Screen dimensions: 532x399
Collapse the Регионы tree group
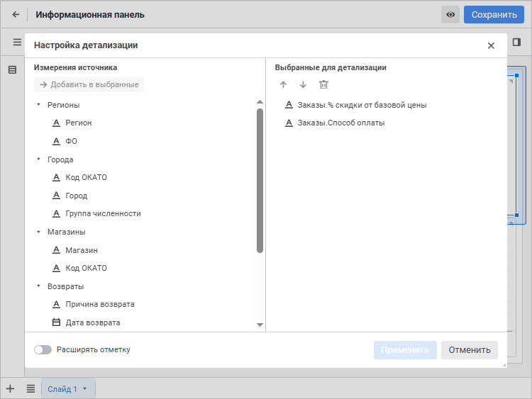coord(39,105)
